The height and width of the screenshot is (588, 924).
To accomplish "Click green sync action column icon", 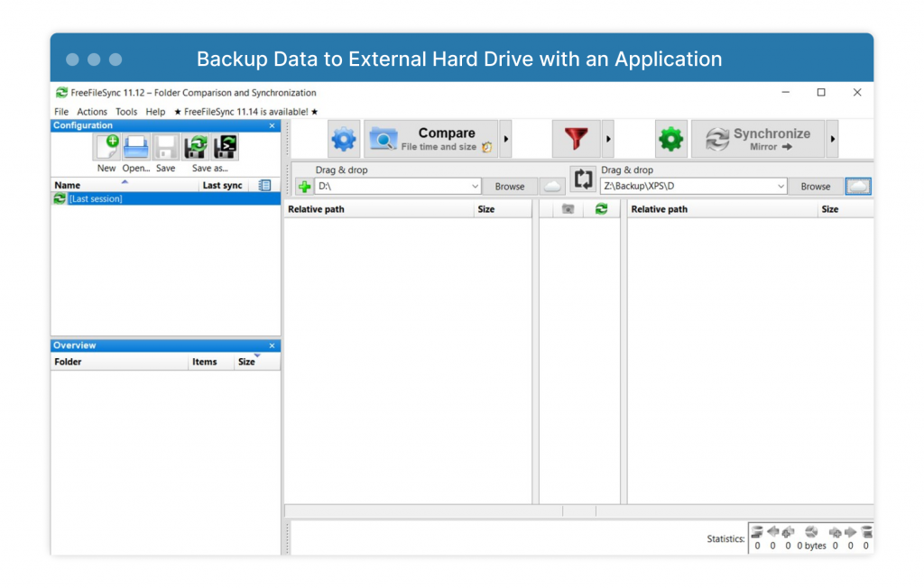I will 601,209.
